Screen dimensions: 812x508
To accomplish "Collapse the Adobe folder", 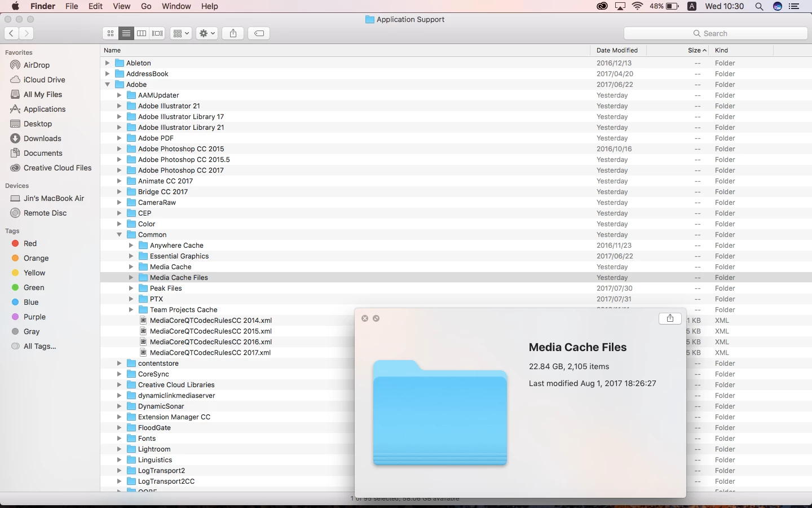I will pos(107,84).
